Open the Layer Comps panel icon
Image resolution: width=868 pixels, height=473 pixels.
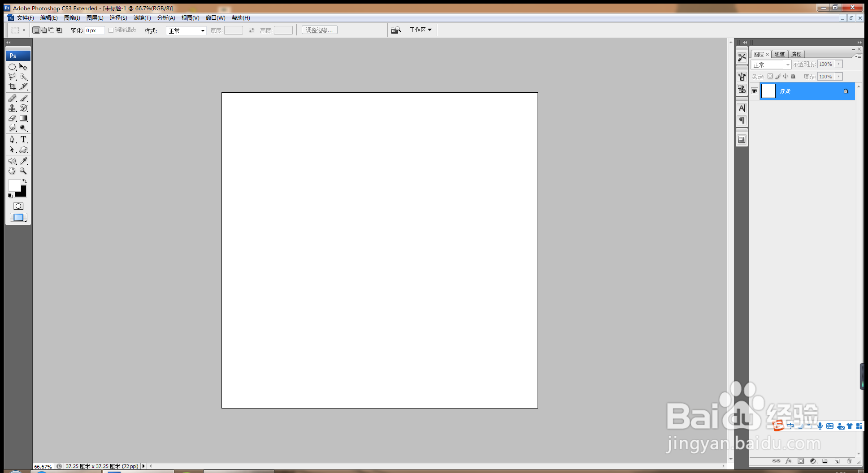coord(742,139)
